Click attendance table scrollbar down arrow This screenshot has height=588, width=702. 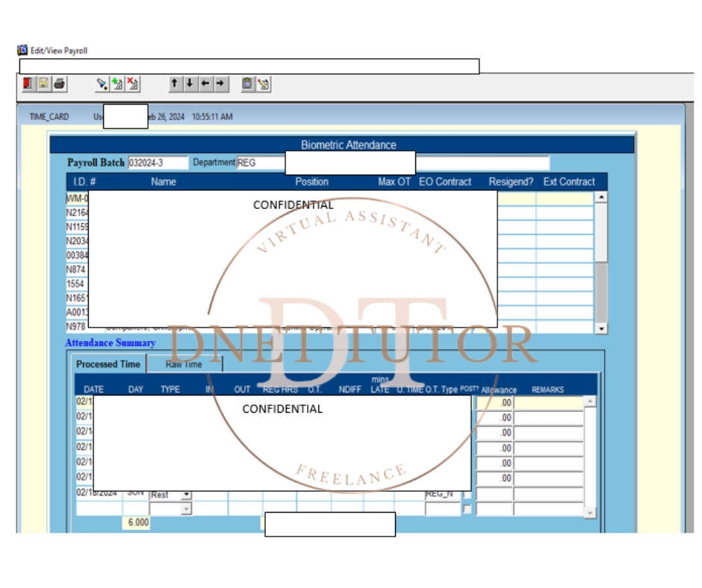pos(590,513)
